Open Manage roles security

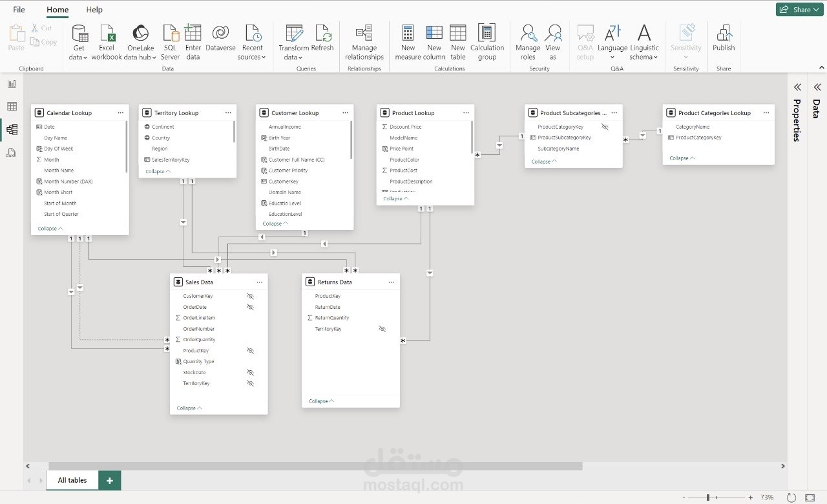528,43
